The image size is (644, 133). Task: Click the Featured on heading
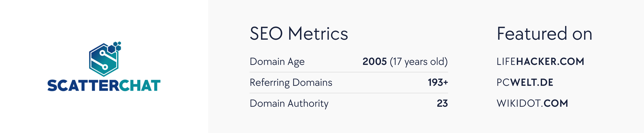click(544, 34)
